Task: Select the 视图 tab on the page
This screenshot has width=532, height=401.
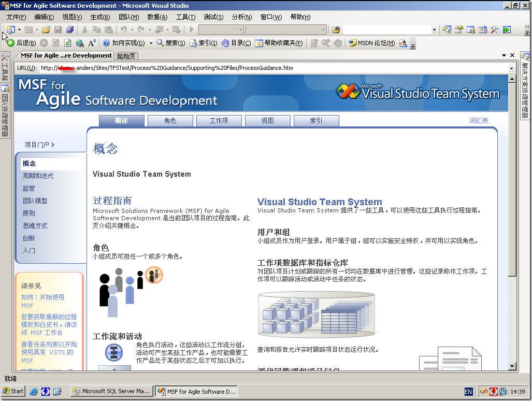Action: tap(267, 121)
